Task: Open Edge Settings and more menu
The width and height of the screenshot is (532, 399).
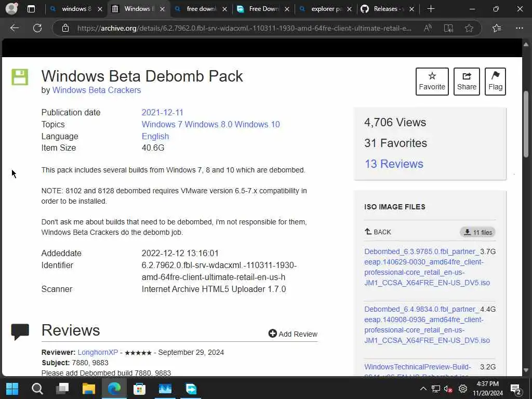Action: (x=519, y=28)
